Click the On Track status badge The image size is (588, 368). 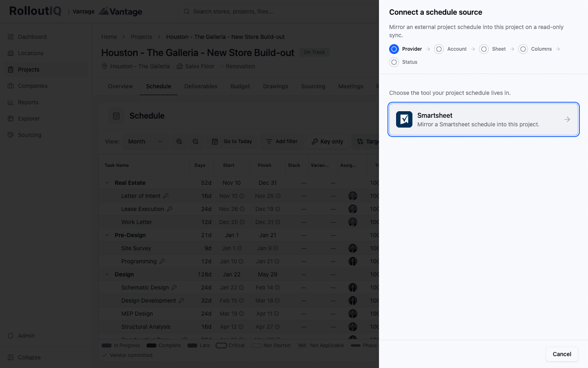tap(314, 52)
